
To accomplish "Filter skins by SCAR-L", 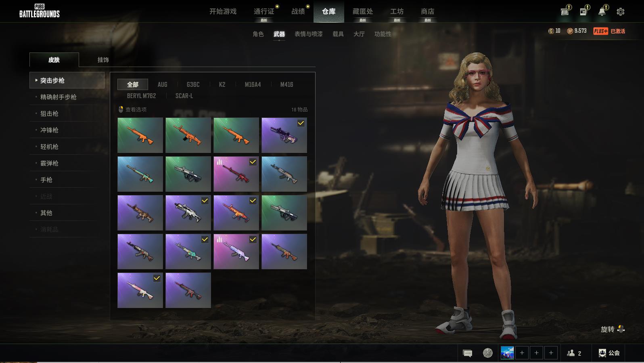I will click(184, 96).
